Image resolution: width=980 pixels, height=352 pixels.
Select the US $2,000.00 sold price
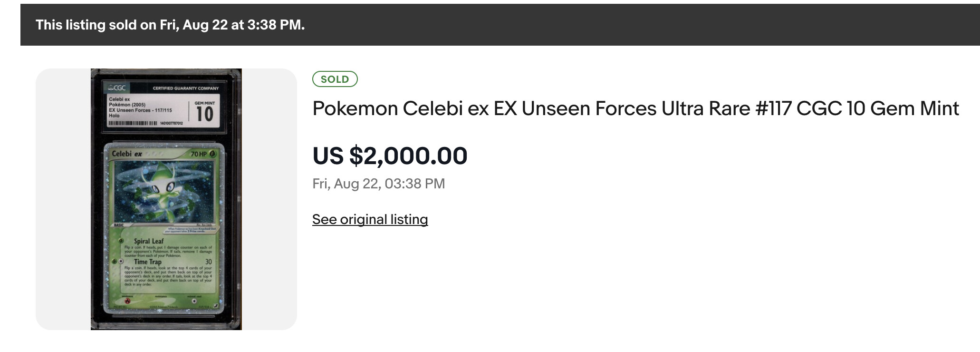(390, 156)
